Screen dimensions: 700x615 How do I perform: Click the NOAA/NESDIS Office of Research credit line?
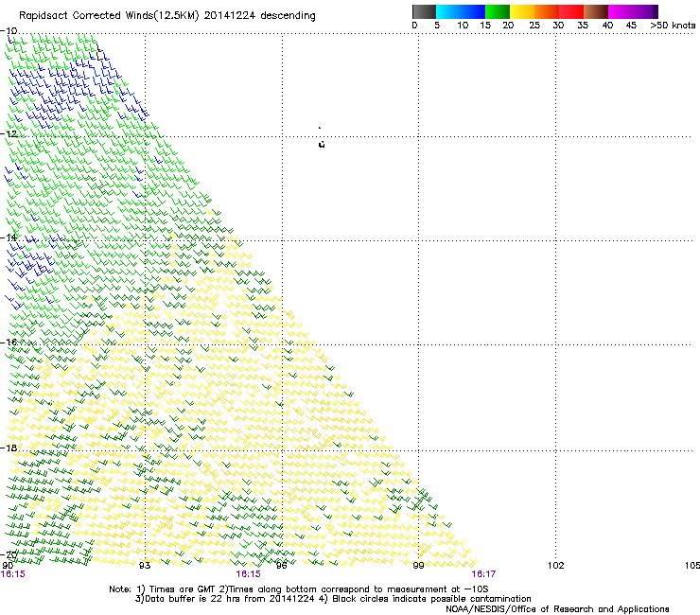click(x=557, y=609)
